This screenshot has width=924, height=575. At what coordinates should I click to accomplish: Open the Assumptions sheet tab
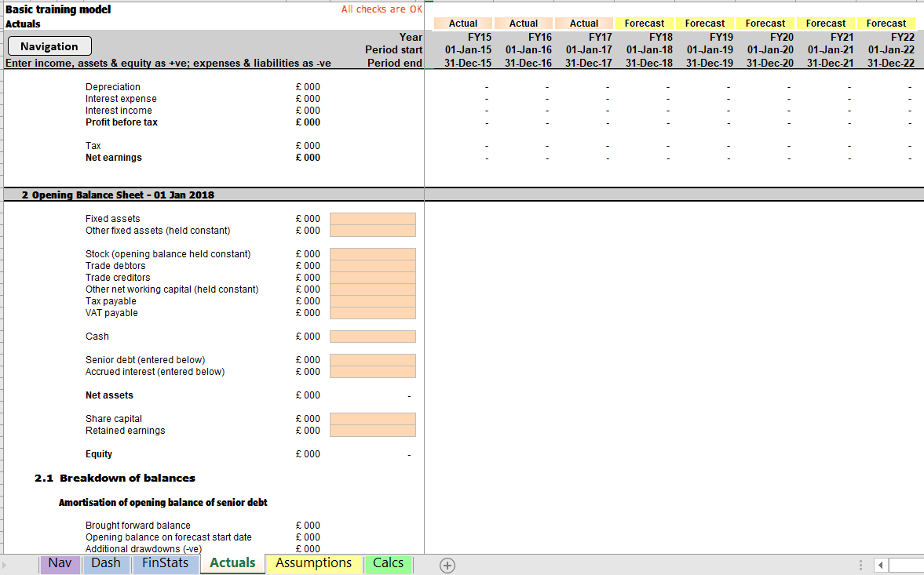tap(313, 564)
